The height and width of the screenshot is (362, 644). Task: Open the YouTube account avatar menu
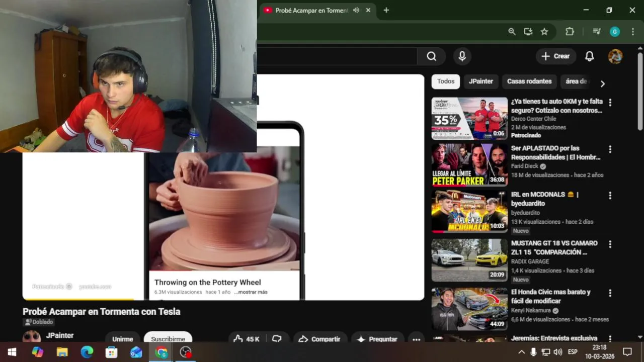tap(615, 56)
